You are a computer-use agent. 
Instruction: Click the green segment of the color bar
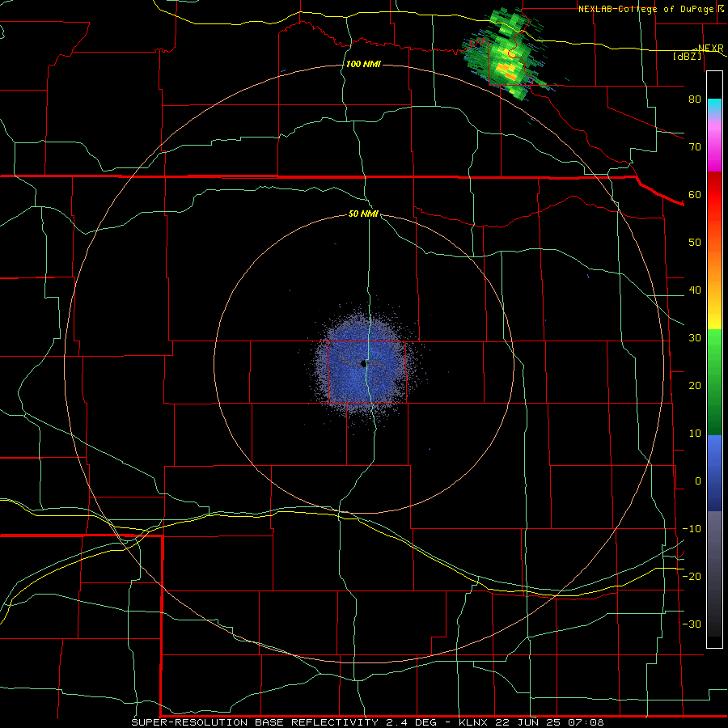714,382
